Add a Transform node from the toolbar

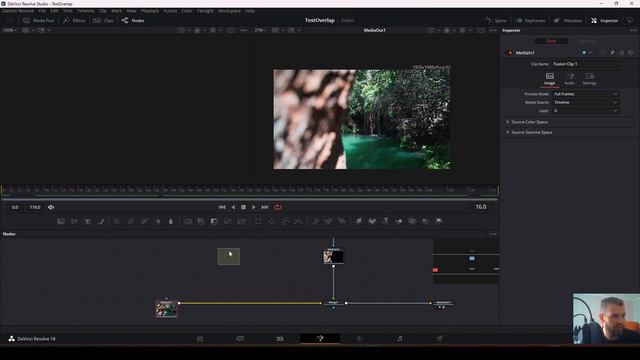[242, 221]
